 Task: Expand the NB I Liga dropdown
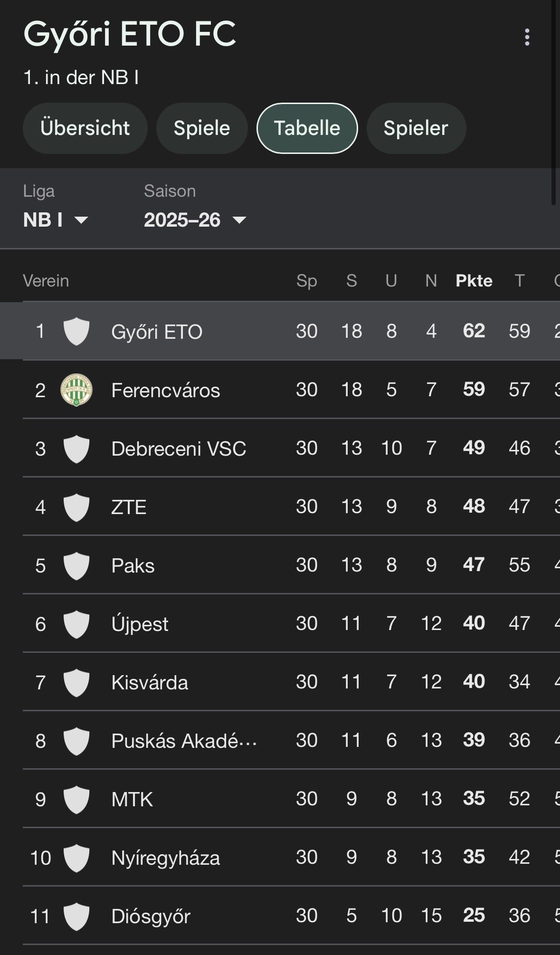pos(56,220)
